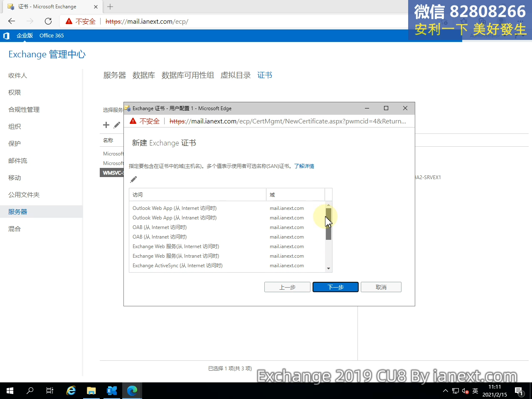532x399 pixels.
Task: Open the 数据库可用性组 tab
Action: pyautogui.click(x=188, y=75)
